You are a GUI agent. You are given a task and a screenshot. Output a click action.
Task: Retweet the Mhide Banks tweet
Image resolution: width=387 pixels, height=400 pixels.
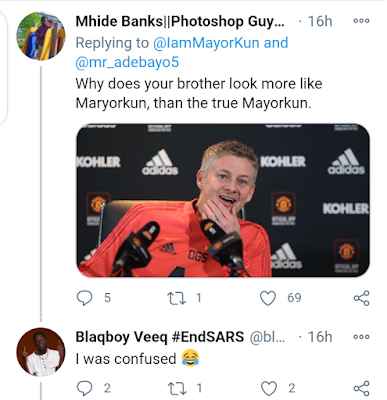[x=176, y=298]
